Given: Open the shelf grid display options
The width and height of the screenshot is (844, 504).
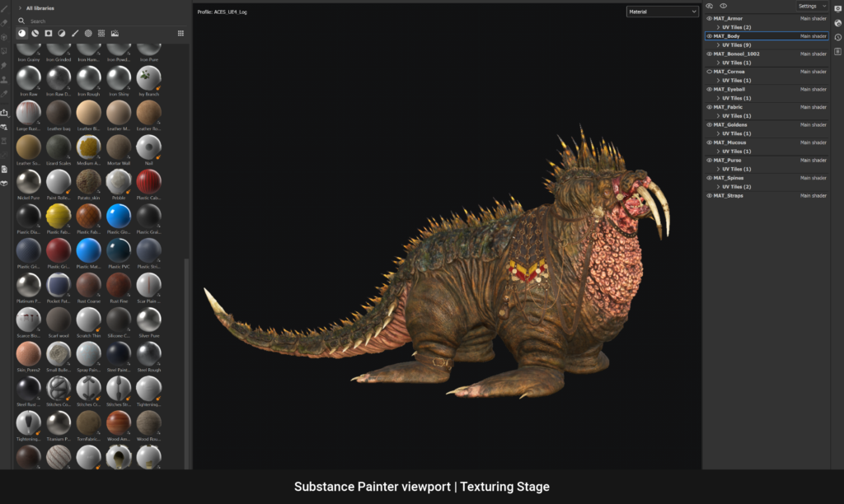Looking at the screenshot, I should (x=180, y=33).
